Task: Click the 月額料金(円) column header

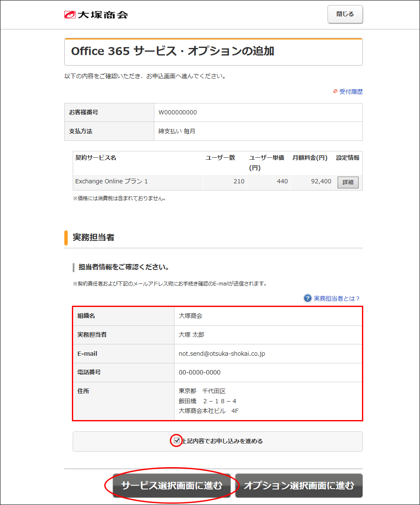Action: [x=310, y=158]
